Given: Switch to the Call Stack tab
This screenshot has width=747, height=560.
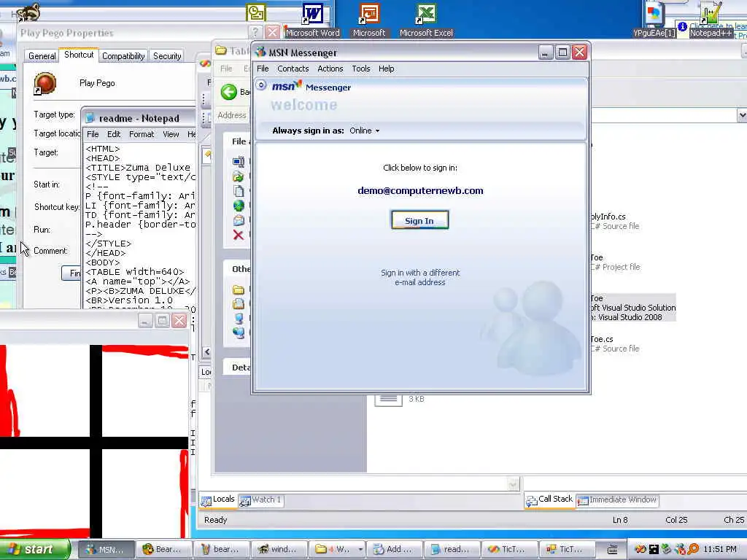Looking at the screenshot, I should (x=550, y=499).
